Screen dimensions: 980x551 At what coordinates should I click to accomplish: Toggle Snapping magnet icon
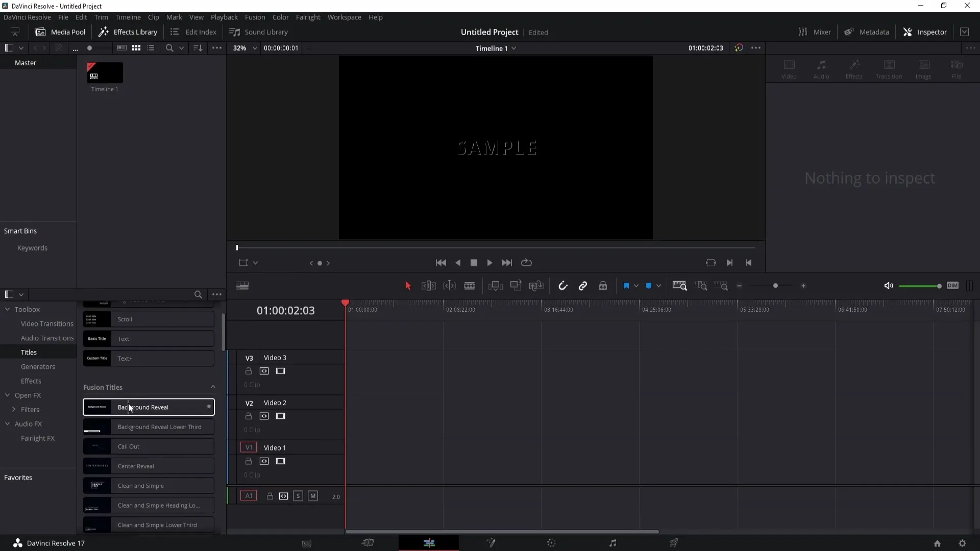coord(562,286)
